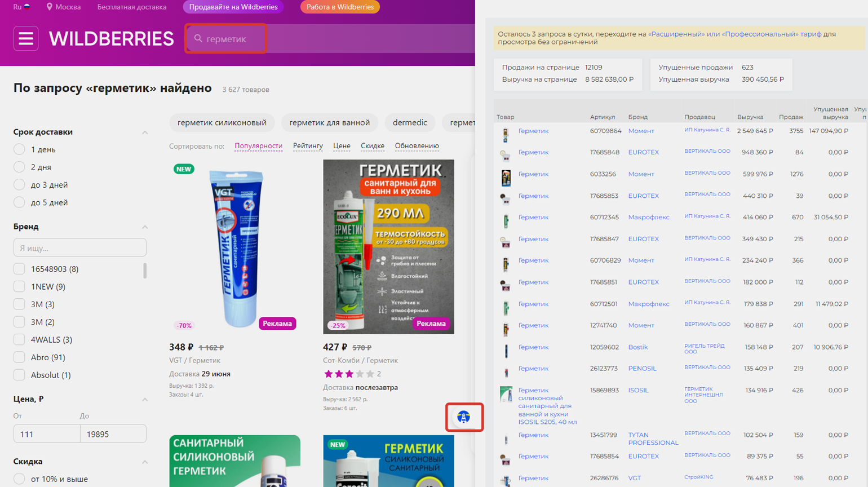
Task: Collapse the Бренд filter section
Action: click(145, 227)
